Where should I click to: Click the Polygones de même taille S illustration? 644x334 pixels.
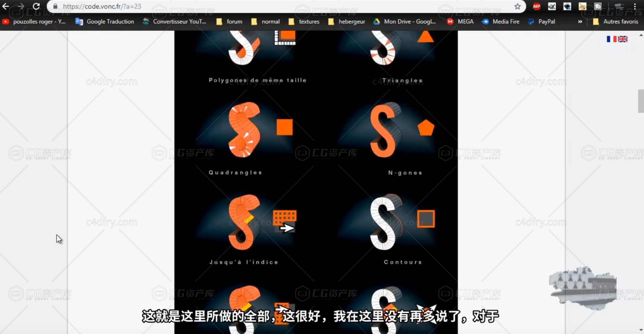coord(243,48)
